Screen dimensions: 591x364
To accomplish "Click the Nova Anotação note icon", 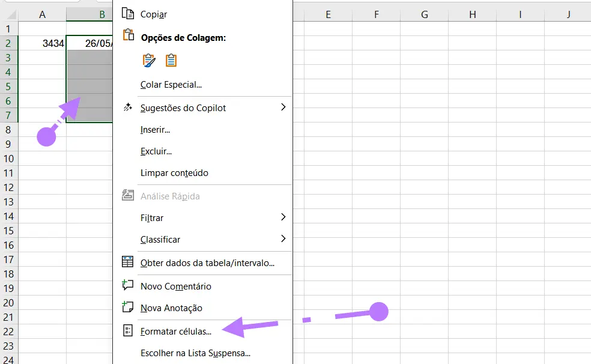I will tap(127, 308).
